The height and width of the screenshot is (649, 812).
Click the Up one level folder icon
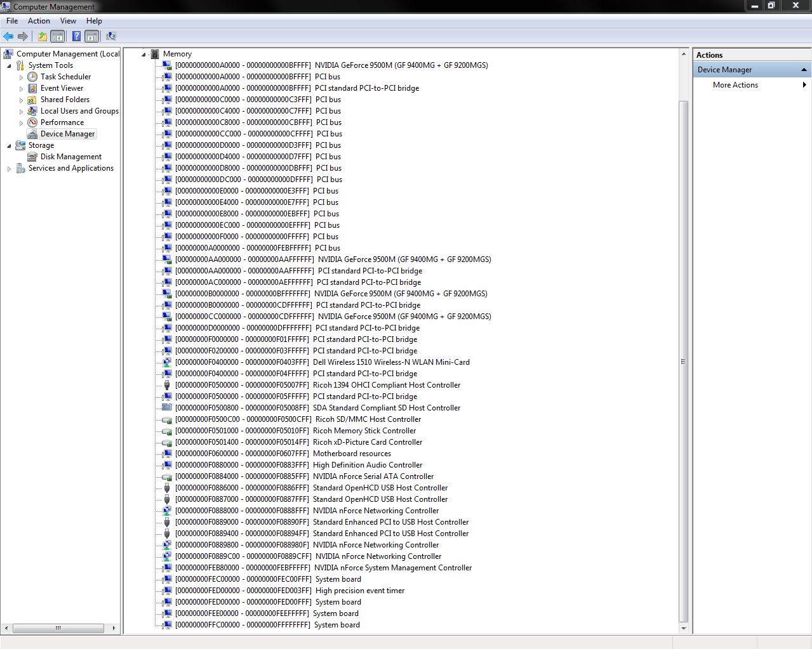click(x=42, y=36)
